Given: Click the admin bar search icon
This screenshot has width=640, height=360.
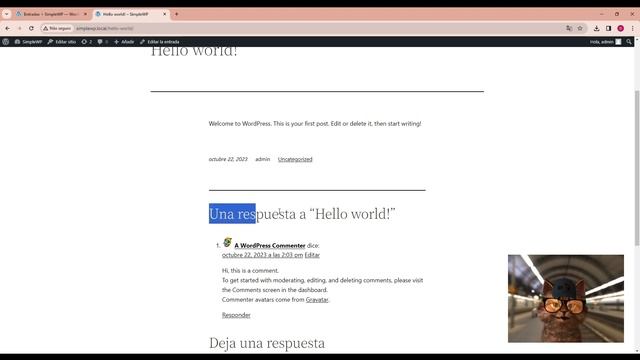Looking at the screenshot, I should [629, 42].
